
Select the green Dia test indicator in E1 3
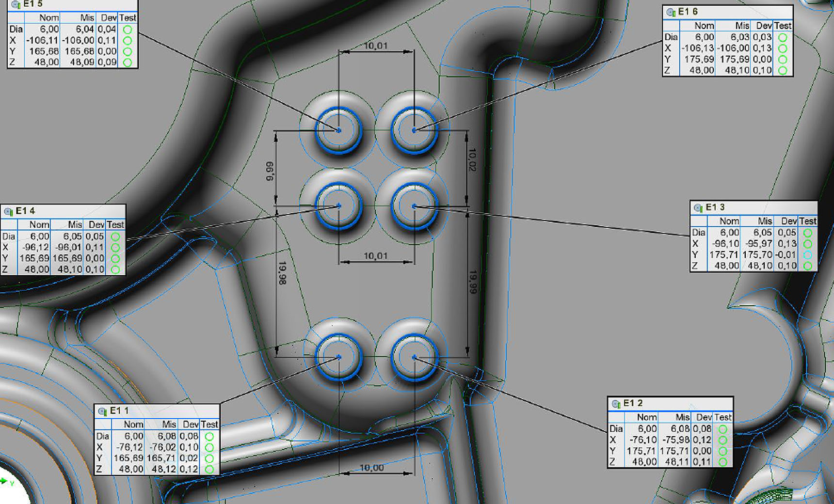tap(807, 233)
